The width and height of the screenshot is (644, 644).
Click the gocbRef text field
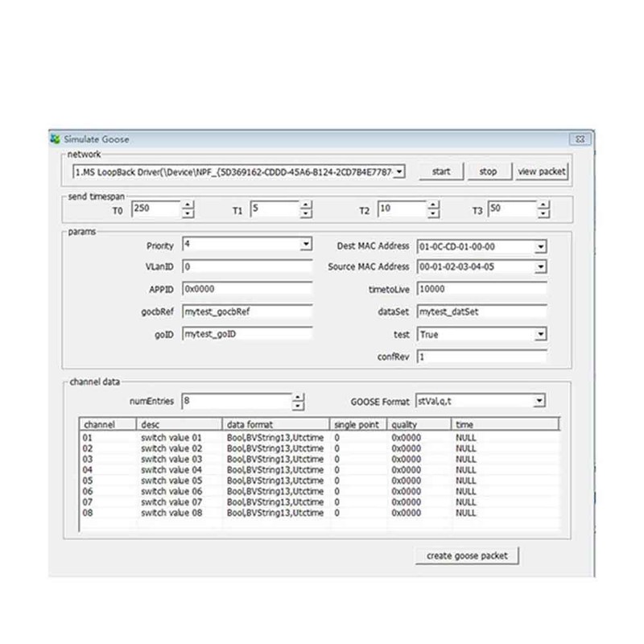tap(247, 312)
